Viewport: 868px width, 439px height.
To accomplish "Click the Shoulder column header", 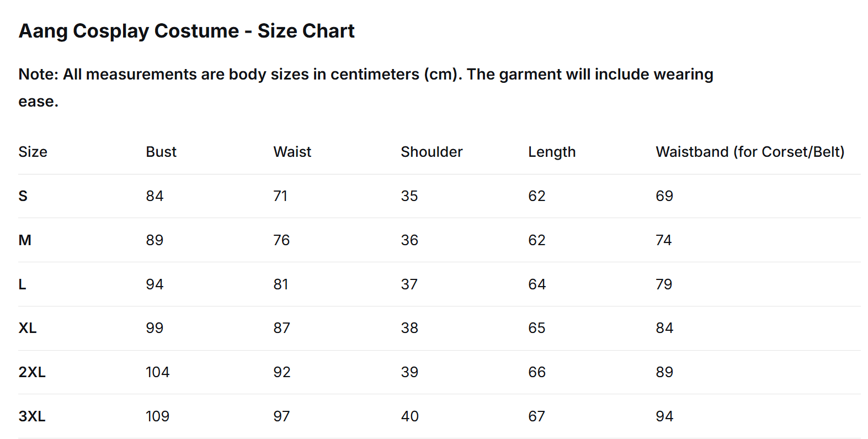I will pos(432,152).
